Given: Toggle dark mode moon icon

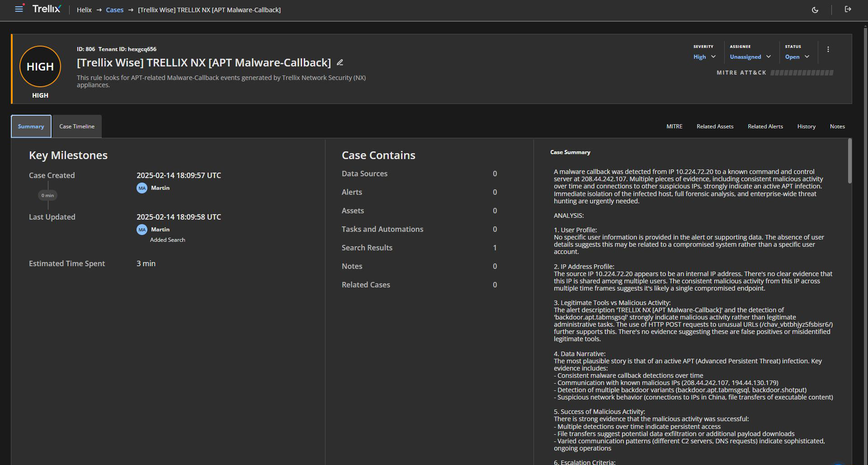Looking at the screenshot, I should (815, 10).
